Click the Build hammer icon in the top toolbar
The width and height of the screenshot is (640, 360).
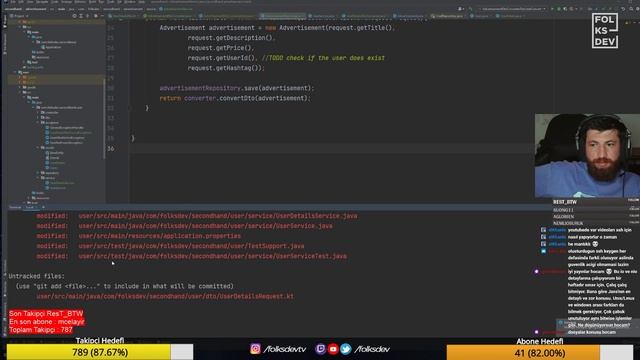tap(470, 9)
